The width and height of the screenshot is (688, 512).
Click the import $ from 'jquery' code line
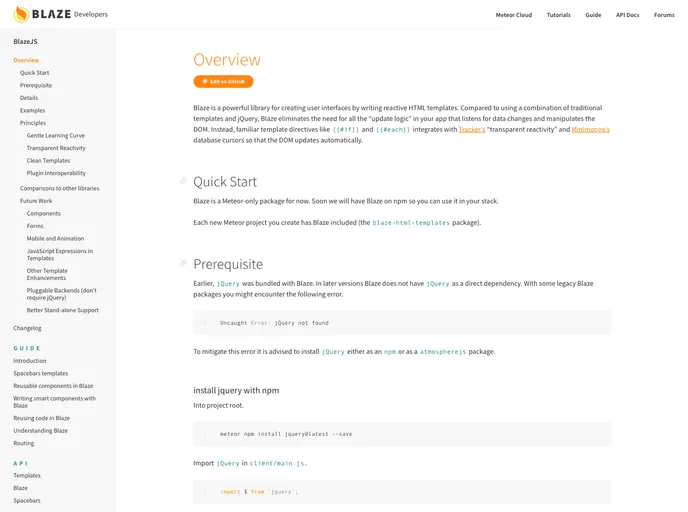259,492
